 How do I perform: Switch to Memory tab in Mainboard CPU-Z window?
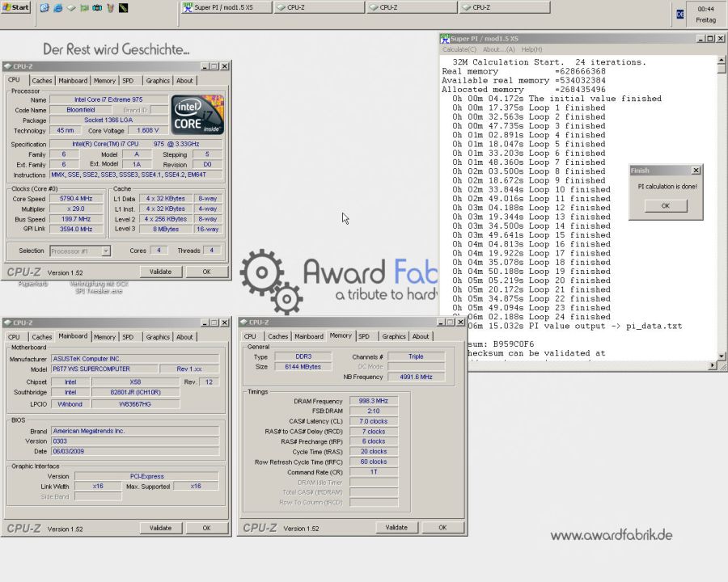coord(104,337)
